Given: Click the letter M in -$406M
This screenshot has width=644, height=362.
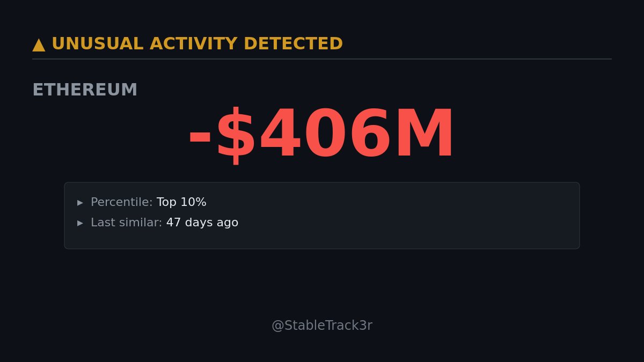Looking at the screenshot, I should pyautogui.click(x=424, y=135).
